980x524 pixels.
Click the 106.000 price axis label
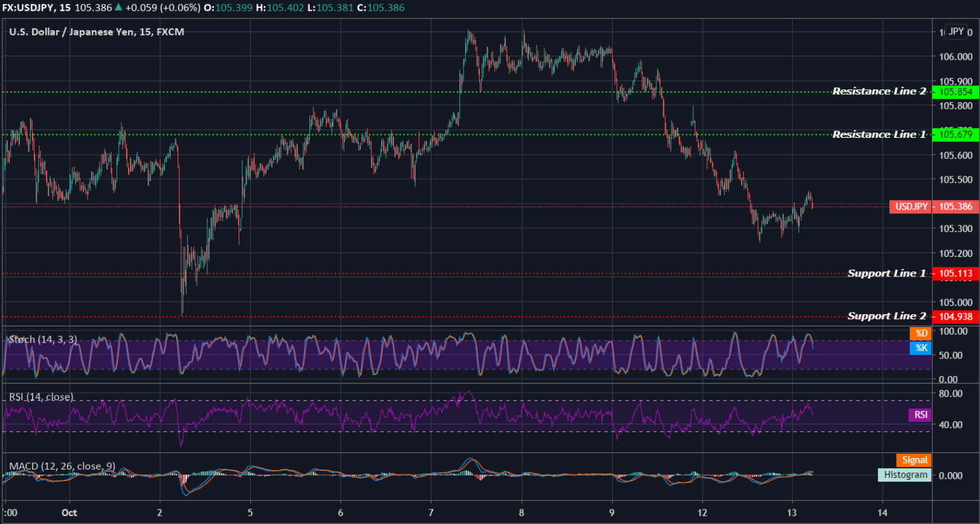[x=956, y=57]
